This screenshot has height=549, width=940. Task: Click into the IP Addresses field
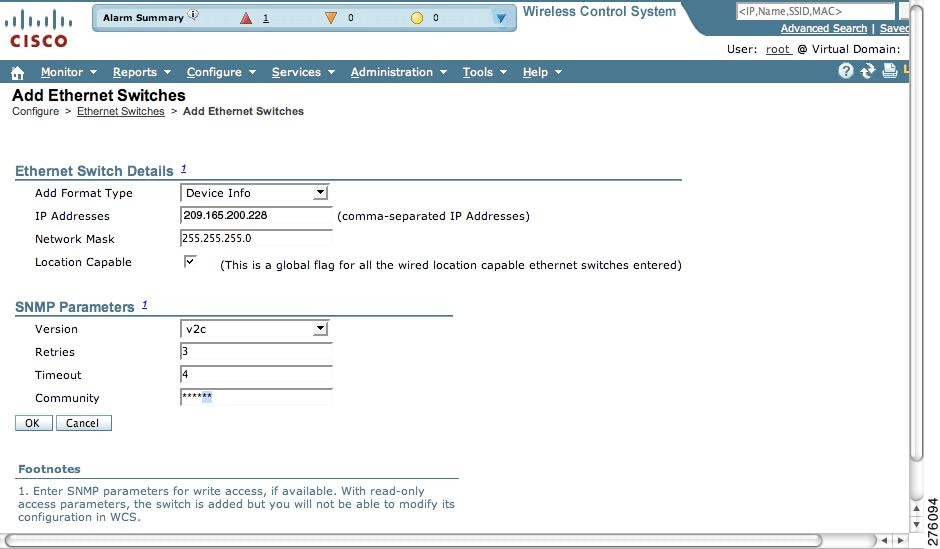click(x=256, y=215)
